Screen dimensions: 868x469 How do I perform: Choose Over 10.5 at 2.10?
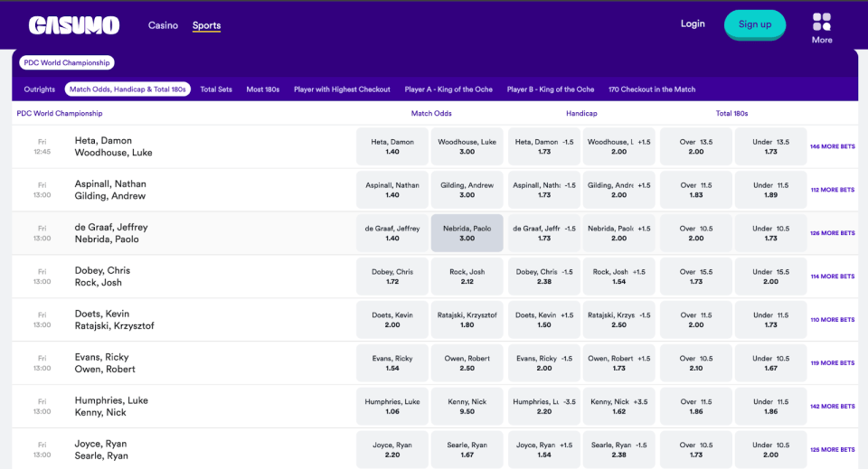coord(696,362)
